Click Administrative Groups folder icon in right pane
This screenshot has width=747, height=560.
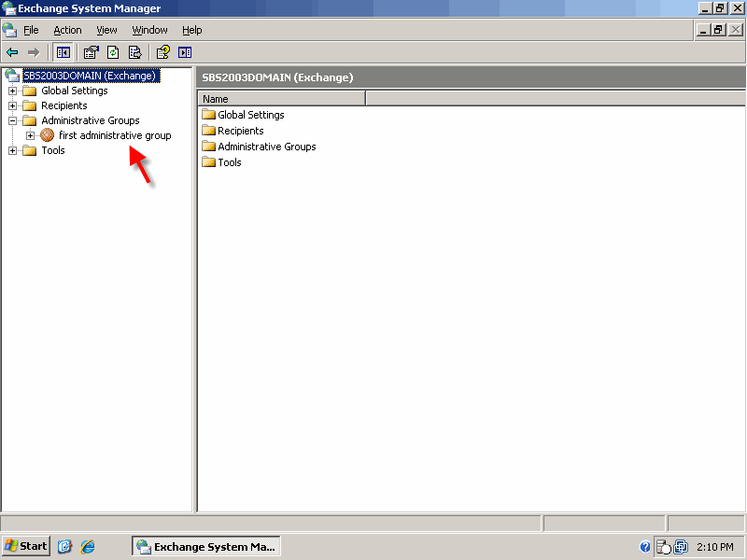(x=208, y=147)
